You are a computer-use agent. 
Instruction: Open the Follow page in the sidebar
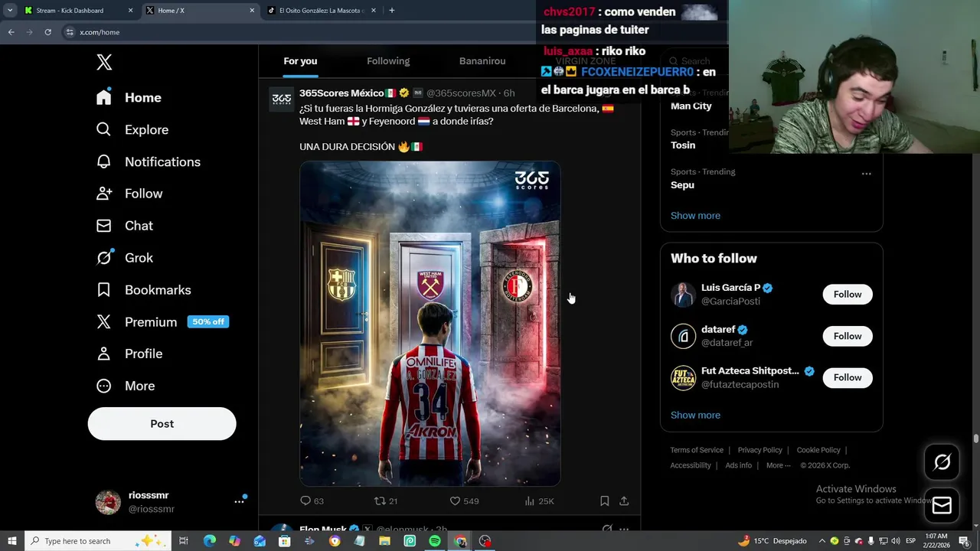(129, 194)
